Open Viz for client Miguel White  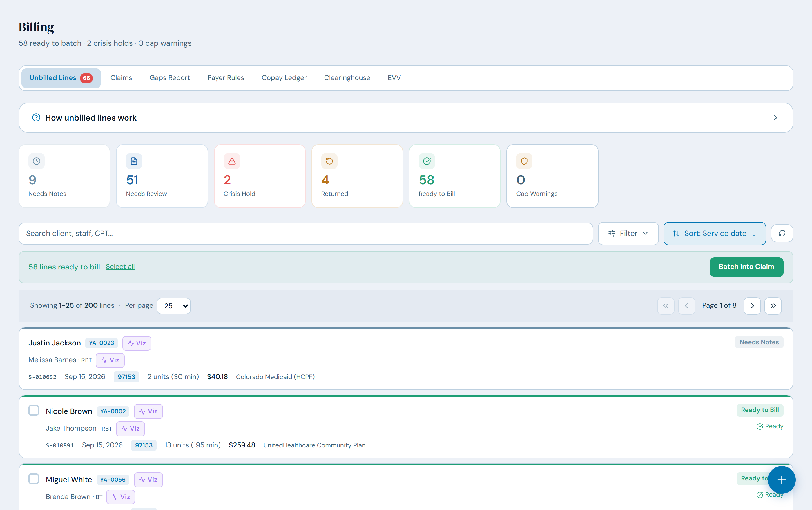[x=148, y=480]
